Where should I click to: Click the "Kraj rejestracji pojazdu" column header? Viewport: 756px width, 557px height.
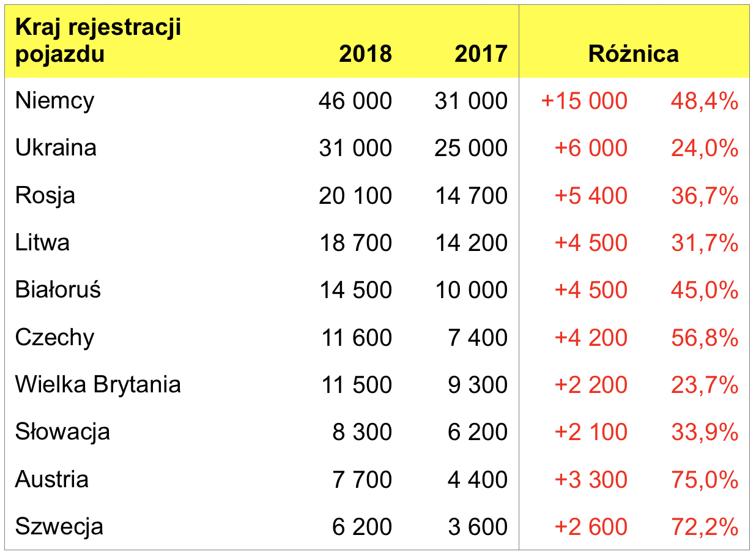pyautogui.click(x=98, y=41)
